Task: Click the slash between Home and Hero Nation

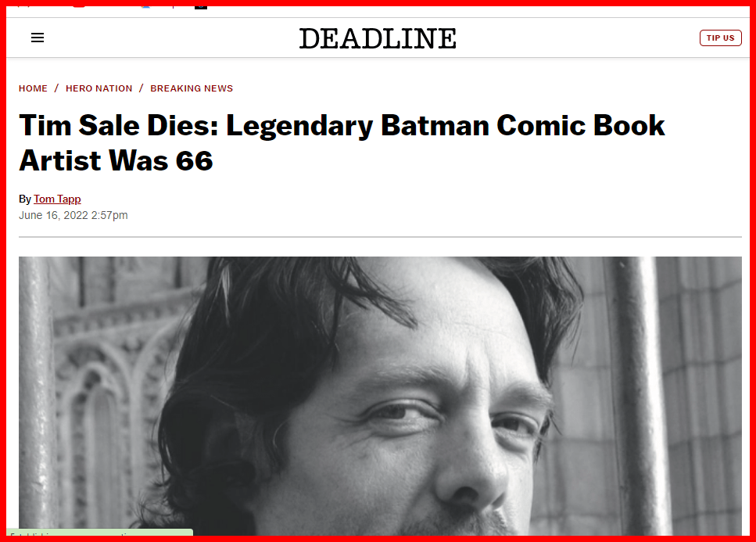Action: pyautogui.click(x=56, y=88)
